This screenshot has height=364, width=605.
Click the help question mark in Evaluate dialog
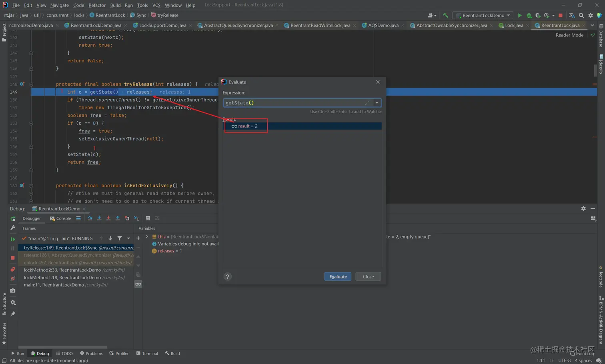coord(228,276)
